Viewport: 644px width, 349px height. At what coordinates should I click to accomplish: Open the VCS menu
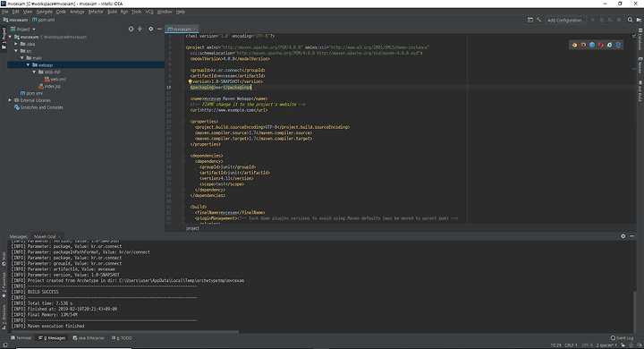pos(149,12)
